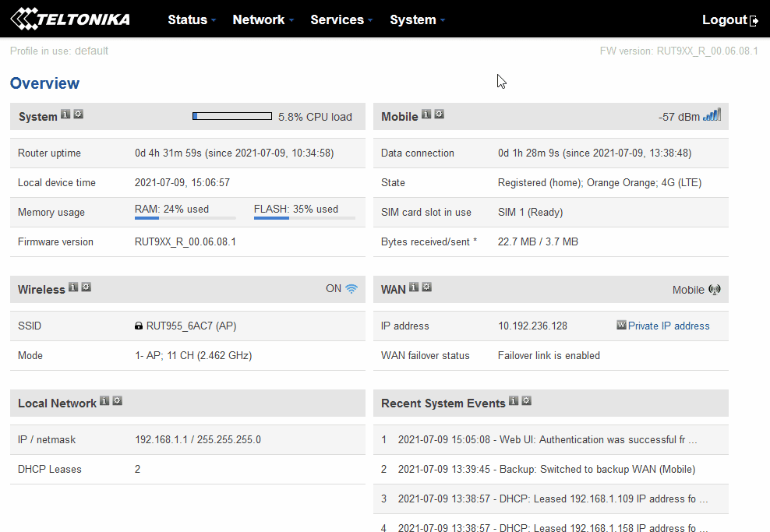
Task: Expand the Status menu
Action: pyautogui.click(x=192, y=19)
